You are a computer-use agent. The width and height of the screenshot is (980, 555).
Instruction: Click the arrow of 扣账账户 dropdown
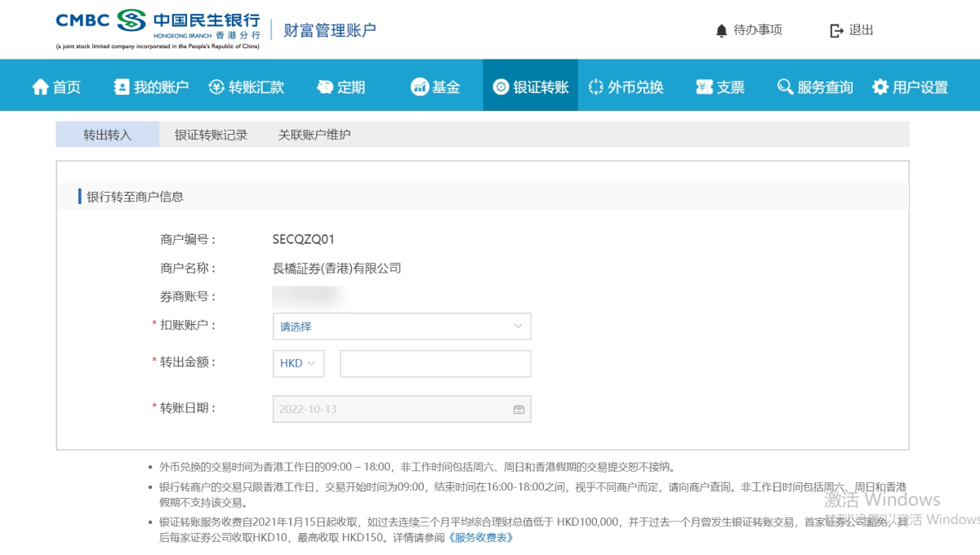pyautogui.click(x=518, y=326)
